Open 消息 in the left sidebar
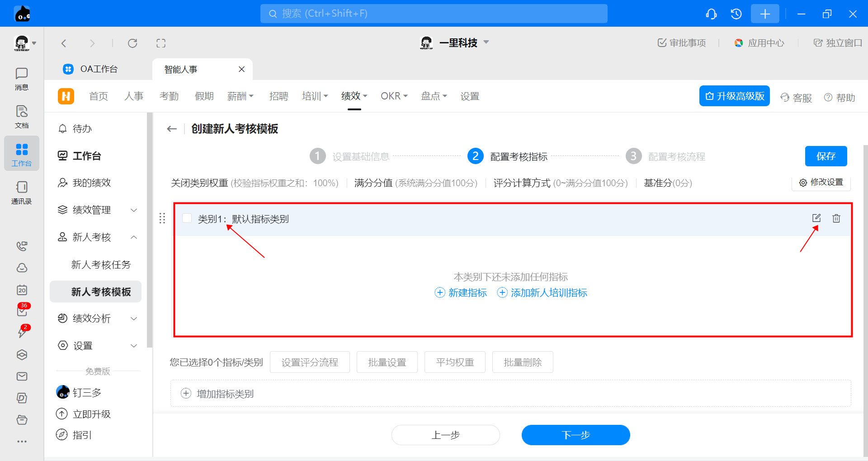 click(x=21, y=79)
